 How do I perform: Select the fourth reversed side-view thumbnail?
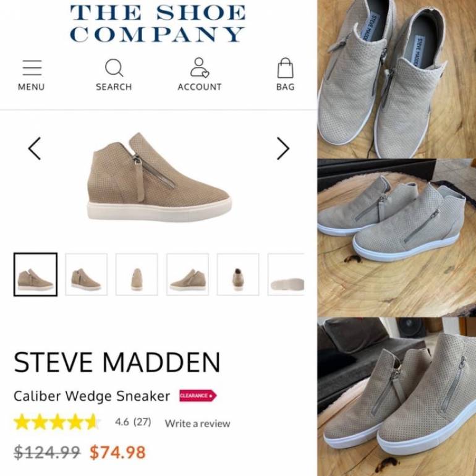tap(187, 274)
